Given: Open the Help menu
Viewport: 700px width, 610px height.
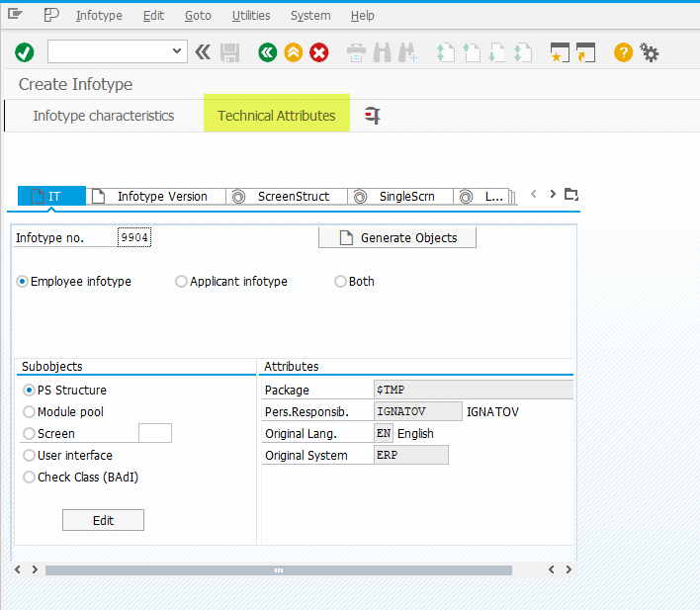Looking at the screenshot, I should [x=362, y=16].
